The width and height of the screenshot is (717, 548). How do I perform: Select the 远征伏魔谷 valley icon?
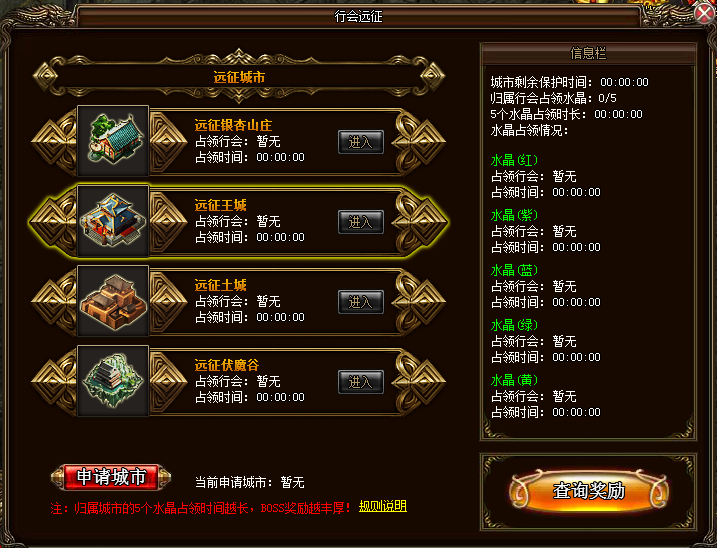pos(113,381)
